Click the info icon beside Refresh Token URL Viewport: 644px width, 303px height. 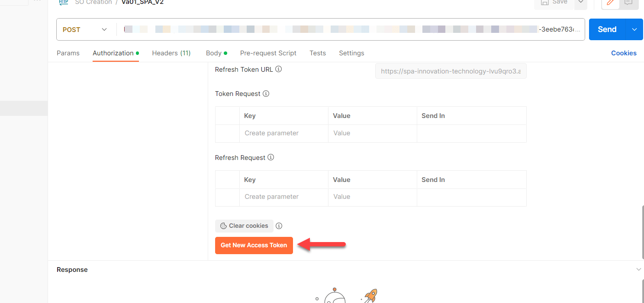278,69
